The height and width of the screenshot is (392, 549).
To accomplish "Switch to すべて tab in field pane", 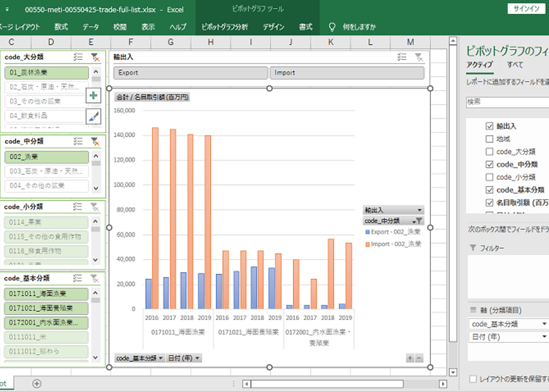I will click(515, 65).
